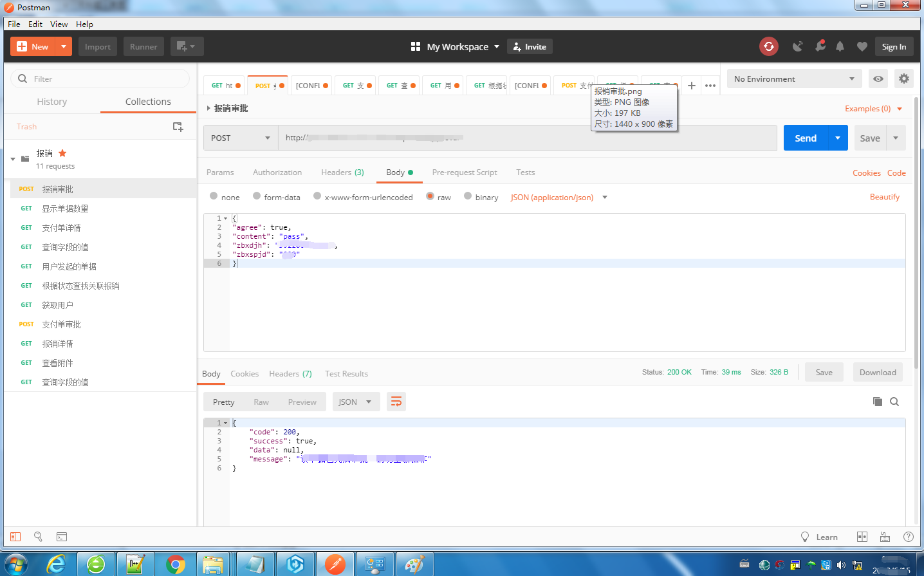This screenshot has height=576, width=924.
Task: Click the environment quick look eye icon
Action: coord(878,79)
